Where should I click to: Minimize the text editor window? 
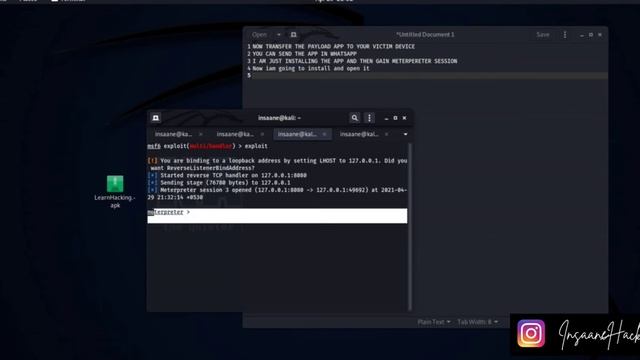point(582,35)
